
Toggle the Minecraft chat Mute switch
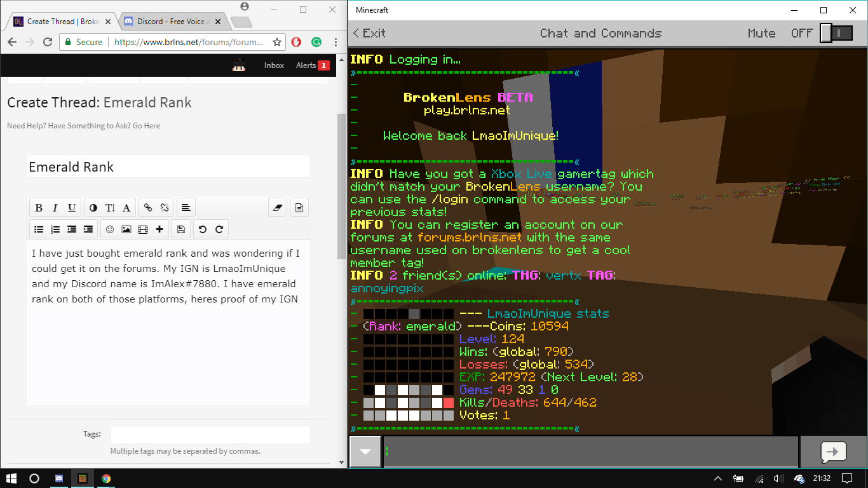(836, 33)
